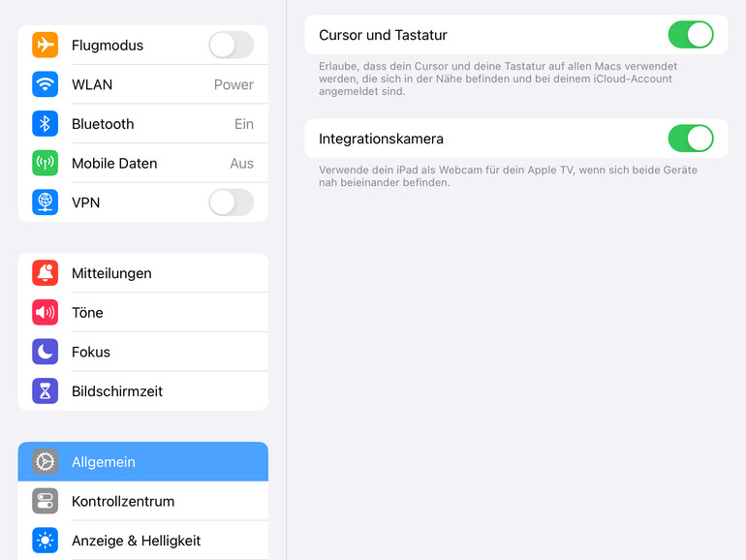The image size is (746, 560).
Task: Disable the Cursor und Tastatur switch
Action: point(690,35)
